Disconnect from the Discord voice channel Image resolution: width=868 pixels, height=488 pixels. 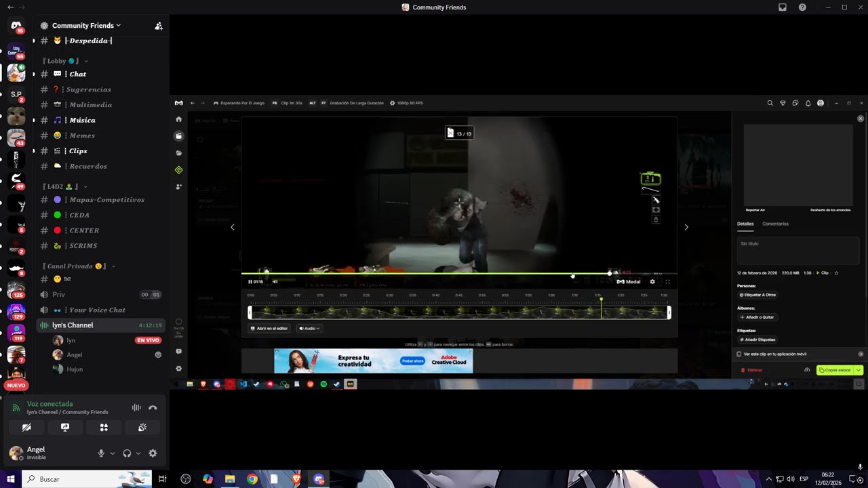pos(153,407)
